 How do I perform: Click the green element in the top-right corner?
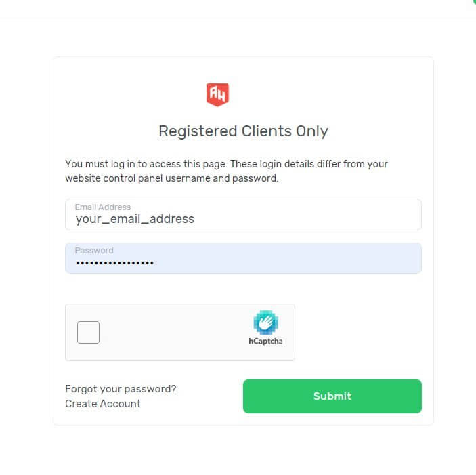click(x=473, y=2)
